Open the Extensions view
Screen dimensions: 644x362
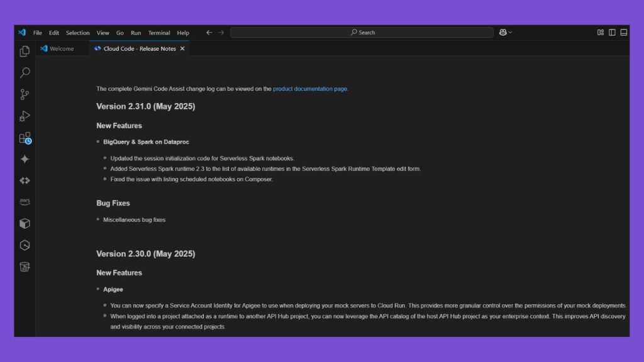pos(25,138)
